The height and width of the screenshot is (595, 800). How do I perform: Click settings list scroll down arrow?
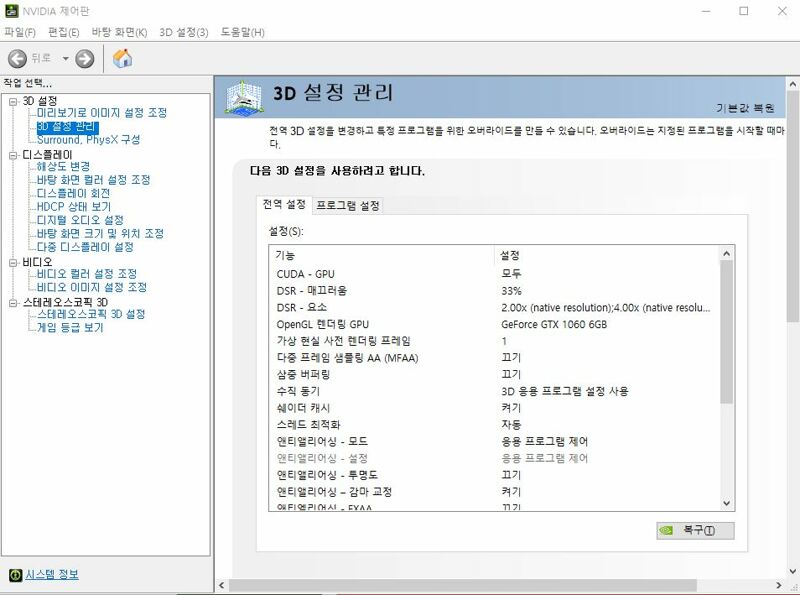[727, 504]
